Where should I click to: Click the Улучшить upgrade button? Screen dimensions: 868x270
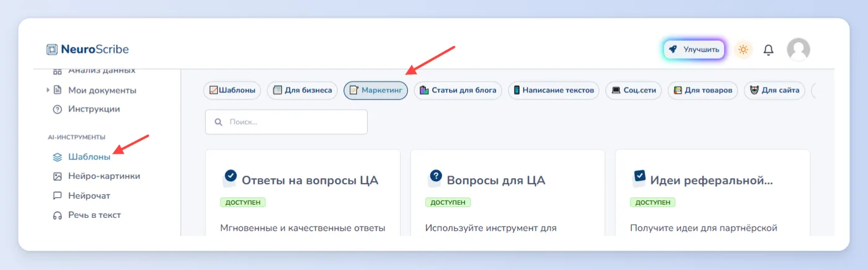[694, 50]
